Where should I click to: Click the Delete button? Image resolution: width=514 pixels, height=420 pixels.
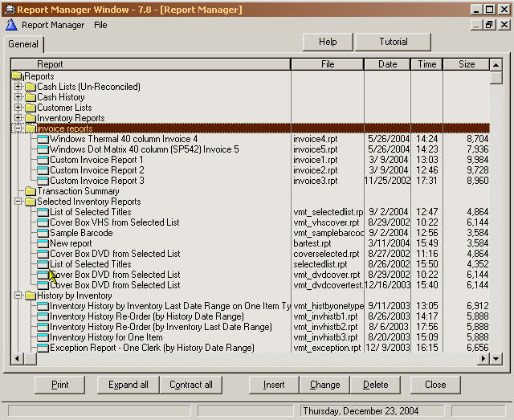click(375, 385)
